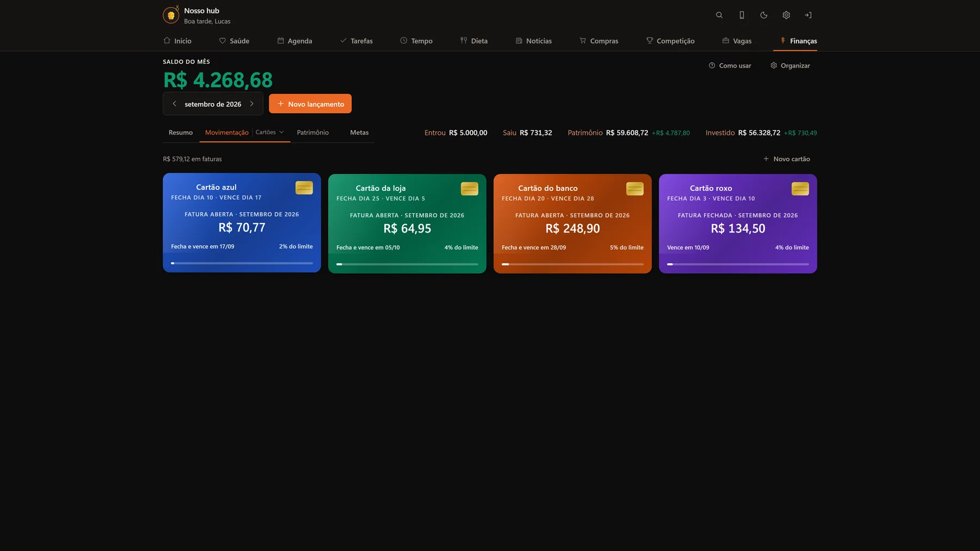Screen dimensions: 980x551
Task: Open the Saúde tab
Action: coord(234,41)
